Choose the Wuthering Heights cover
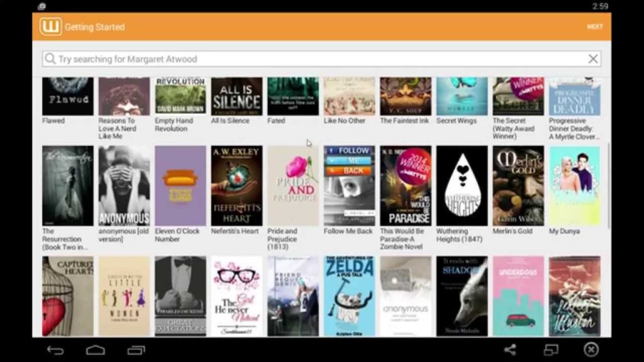 pos(462,185)
